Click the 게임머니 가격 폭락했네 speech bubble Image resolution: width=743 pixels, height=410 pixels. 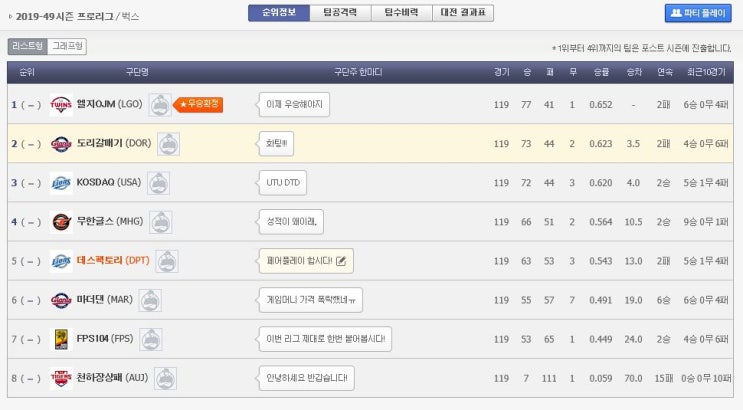[311, 300]
